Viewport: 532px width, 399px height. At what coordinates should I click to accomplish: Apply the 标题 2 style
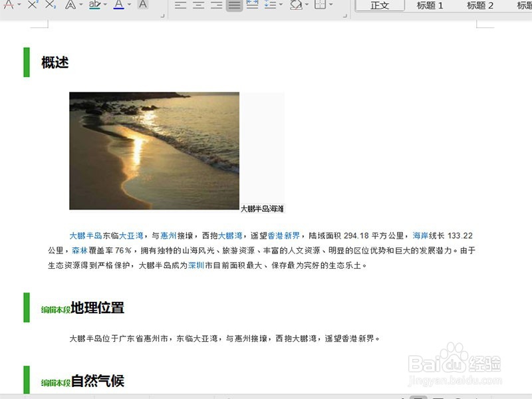pyautogui.click(x=479, y=5)
